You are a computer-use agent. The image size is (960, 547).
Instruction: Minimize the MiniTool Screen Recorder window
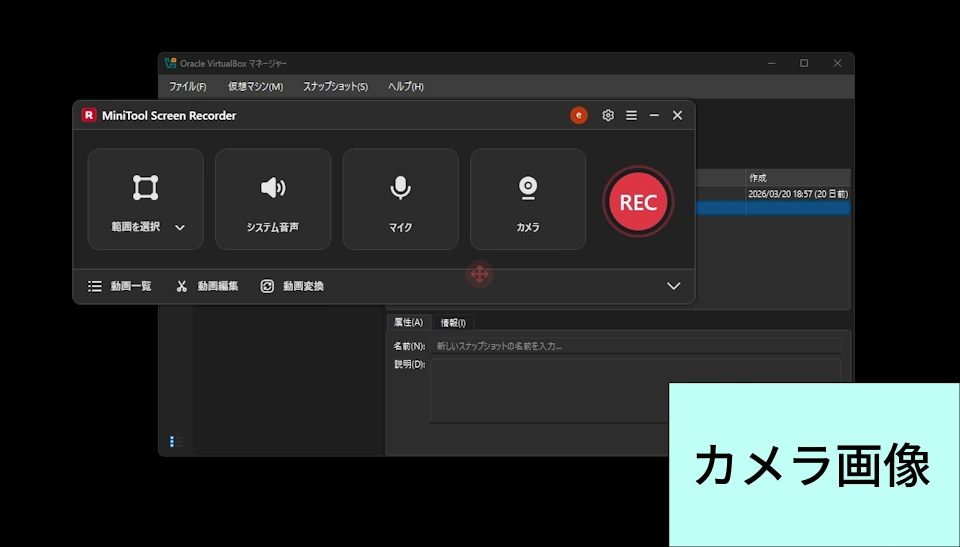click(x=654, y=115)
